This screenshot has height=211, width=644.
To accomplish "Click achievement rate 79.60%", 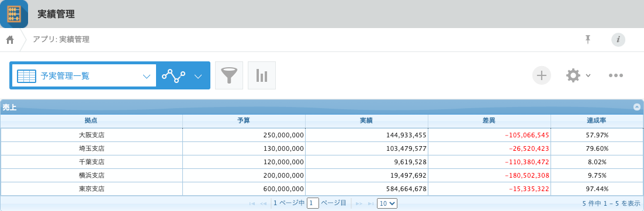I will 597,148.
